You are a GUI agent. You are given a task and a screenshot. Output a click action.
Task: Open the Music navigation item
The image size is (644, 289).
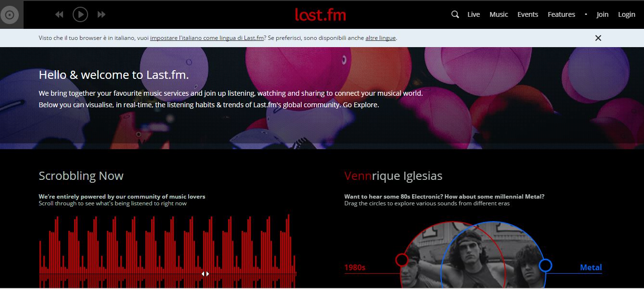pyautogui.click(x=499, y=14)
